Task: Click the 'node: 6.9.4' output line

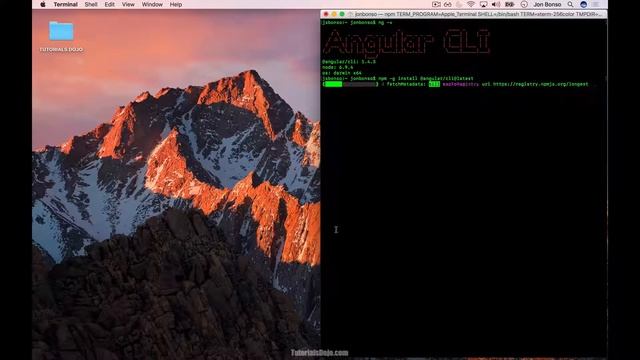Action: pyautogui.click(x=338, y=67)
